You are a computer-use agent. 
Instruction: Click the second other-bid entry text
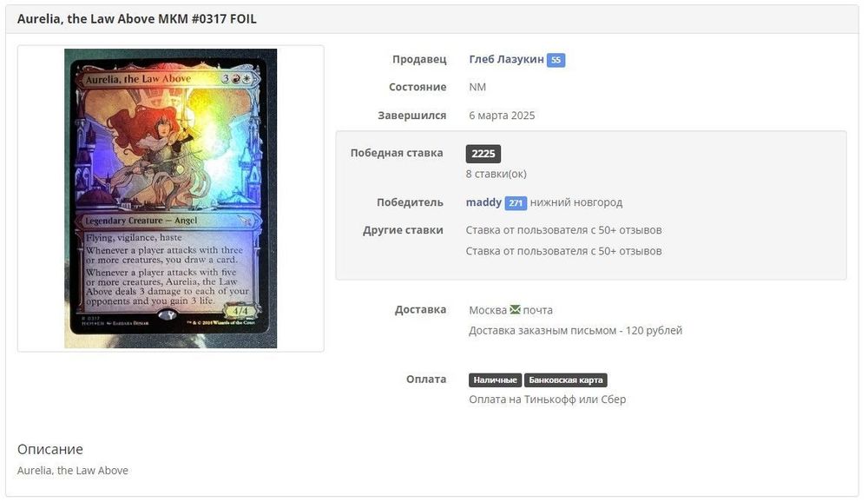(563, 251)
